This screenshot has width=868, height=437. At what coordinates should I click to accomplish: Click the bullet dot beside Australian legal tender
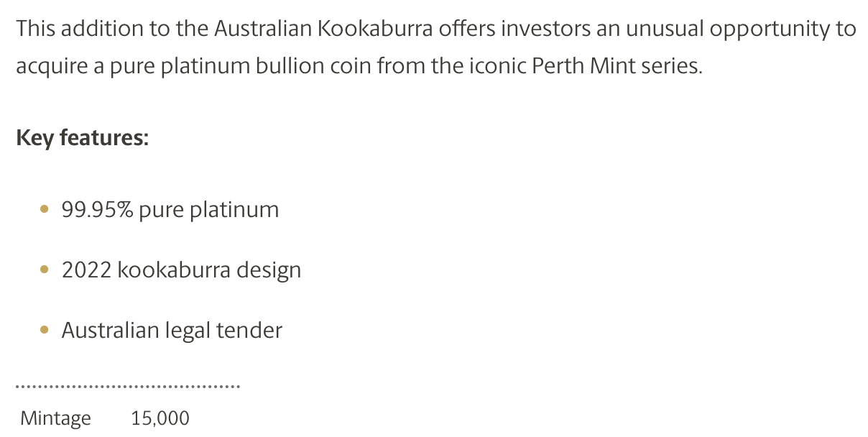(45, 331)
